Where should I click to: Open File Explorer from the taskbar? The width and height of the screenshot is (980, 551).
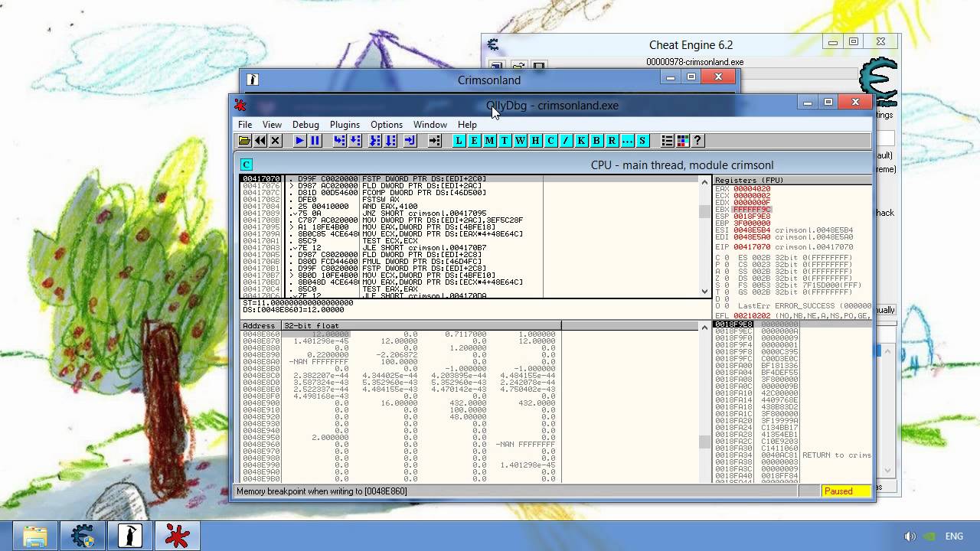[35, 536]
